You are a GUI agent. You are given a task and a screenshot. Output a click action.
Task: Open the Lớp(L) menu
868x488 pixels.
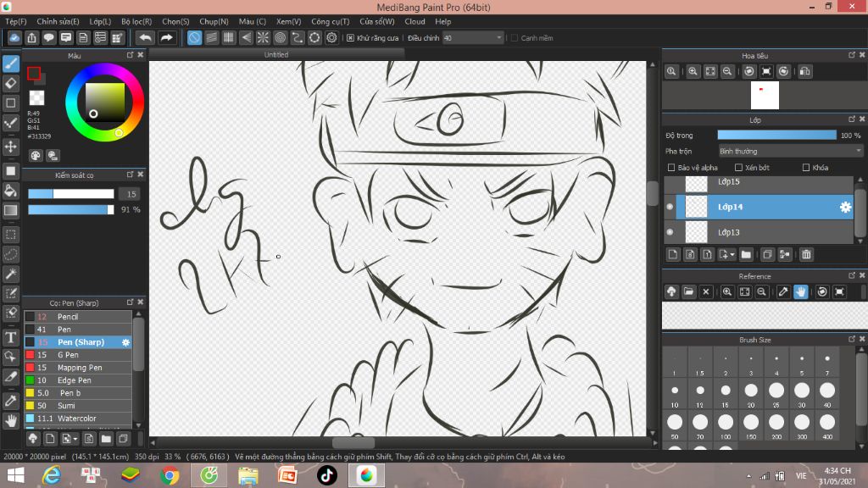click(x=100, y=21)
